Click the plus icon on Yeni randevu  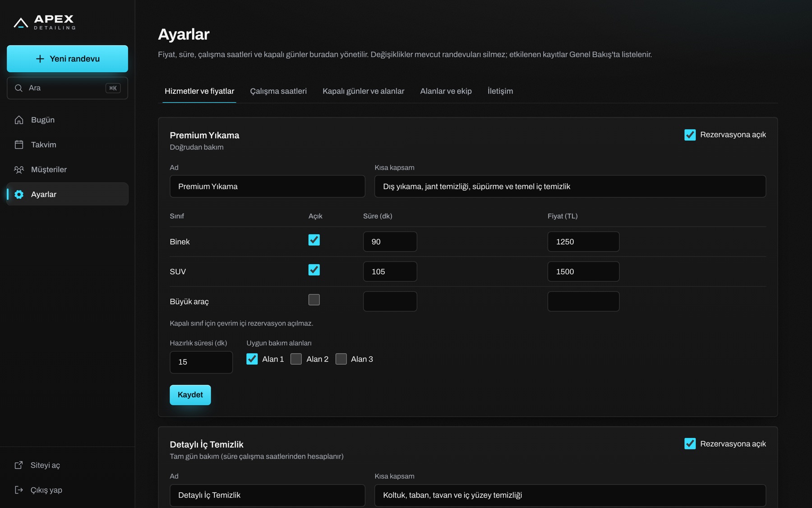tap(40, 59)
